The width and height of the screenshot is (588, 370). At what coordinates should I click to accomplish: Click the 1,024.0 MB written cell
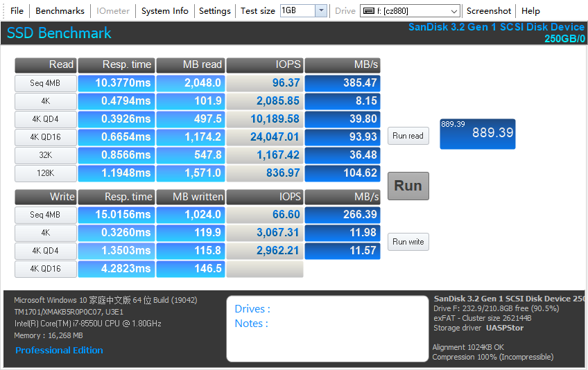(191, 215)
